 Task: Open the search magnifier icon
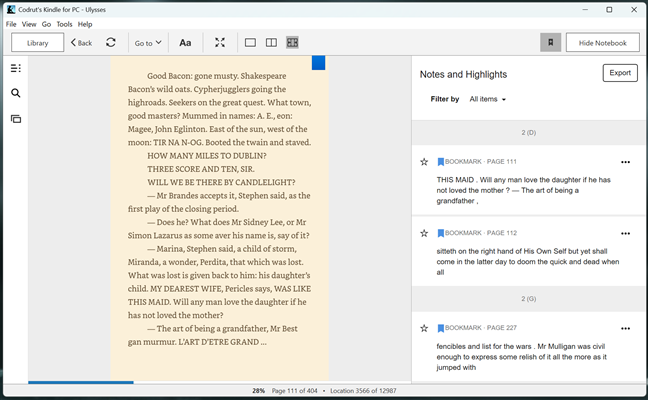point(15,93)
